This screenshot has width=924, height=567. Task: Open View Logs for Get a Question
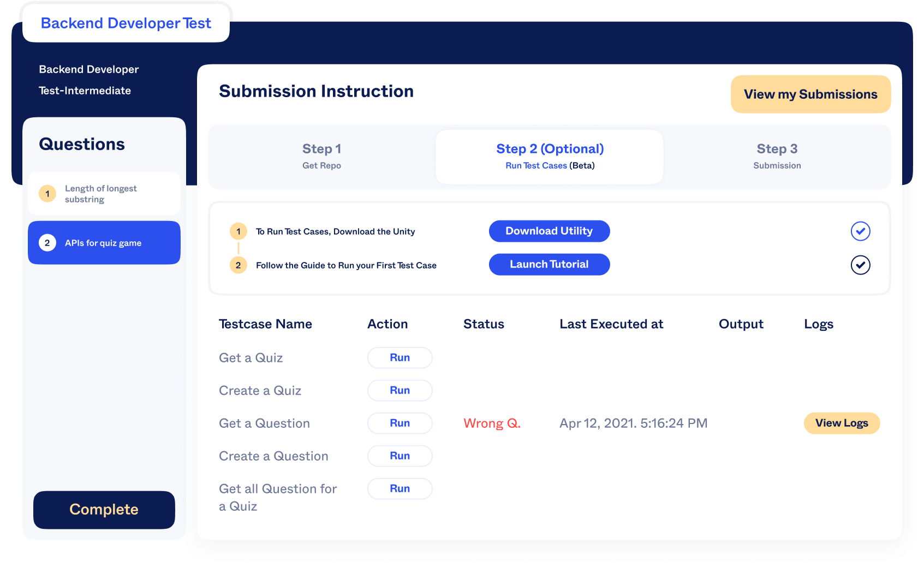click(842, 423)
